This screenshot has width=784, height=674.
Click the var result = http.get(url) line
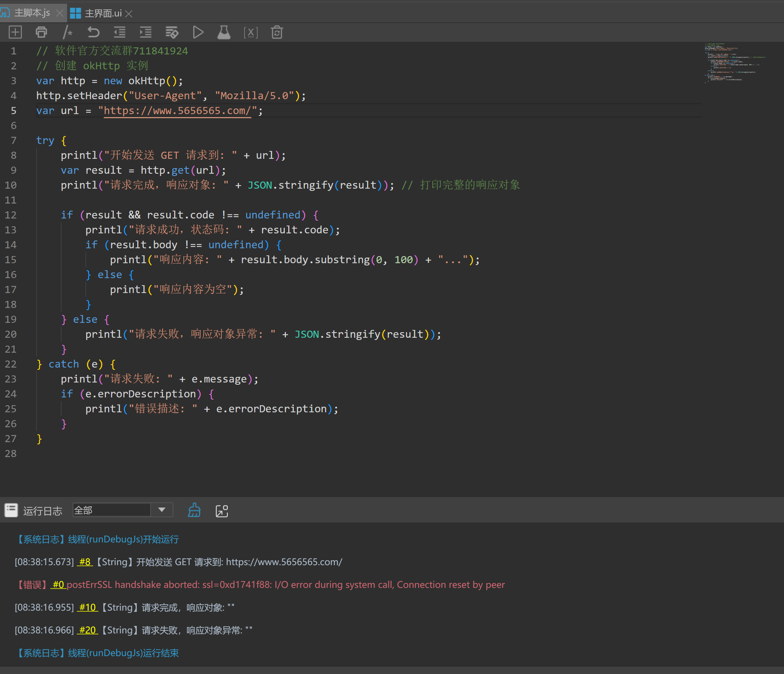point(144,170)
